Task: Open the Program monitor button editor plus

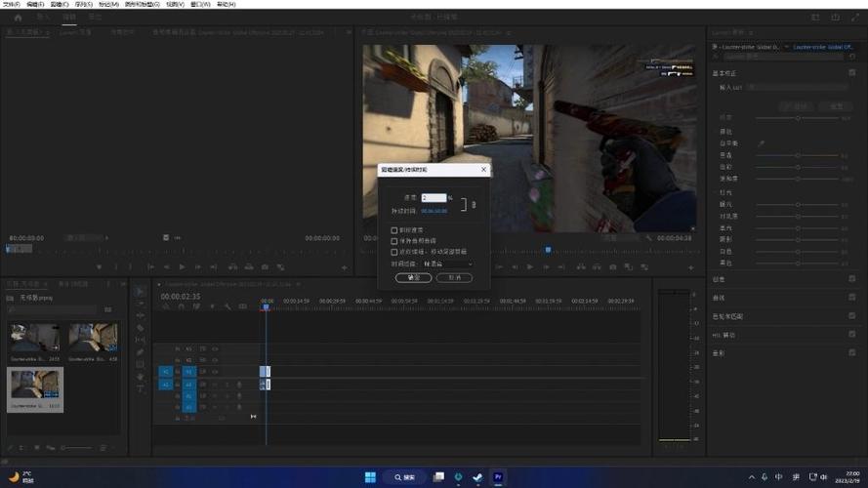Action: pos(691,267)
